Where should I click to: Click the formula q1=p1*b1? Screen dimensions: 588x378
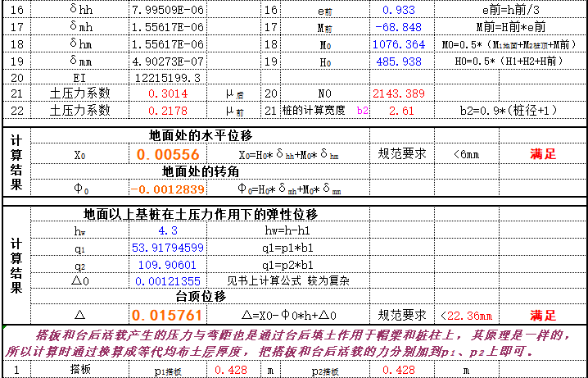pyautogui.click(x=287, y=248)
